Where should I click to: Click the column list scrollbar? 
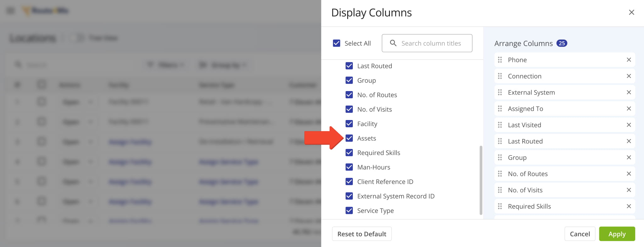tap(481, 180)
